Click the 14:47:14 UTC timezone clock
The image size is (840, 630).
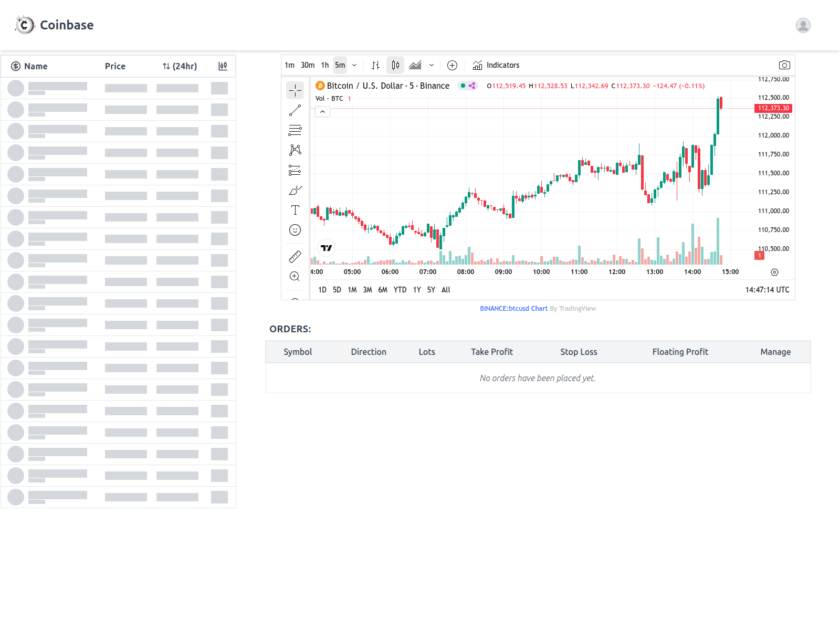click(x=767, y=290)
